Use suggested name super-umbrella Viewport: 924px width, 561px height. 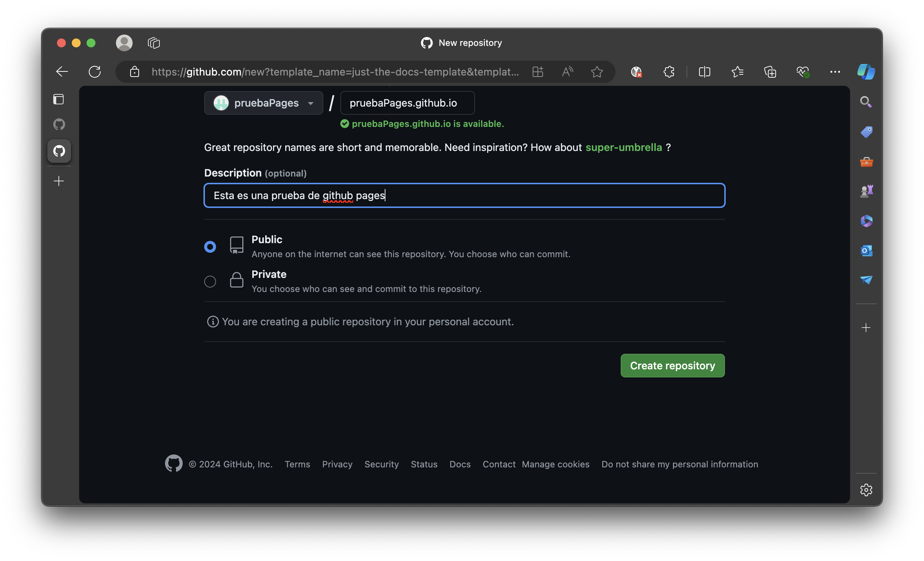(x=624, y=147)
